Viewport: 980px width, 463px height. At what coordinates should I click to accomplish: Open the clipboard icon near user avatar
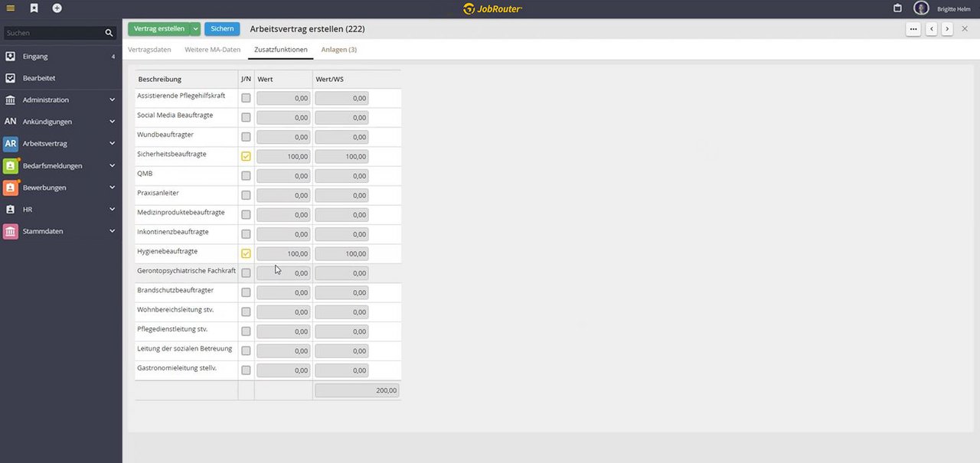pyautogui.click(x=898, y=8)
